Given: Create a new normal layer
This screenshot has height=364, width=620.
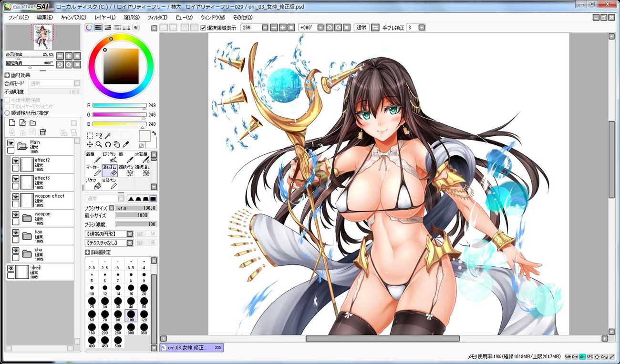Looking at the screenshot, I should pos(12,123).
